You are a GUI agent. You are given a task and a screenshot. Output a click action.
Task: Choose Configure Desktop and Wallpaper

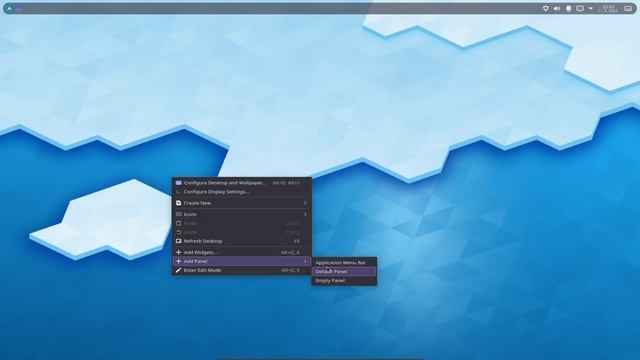[x=242, y=183]
